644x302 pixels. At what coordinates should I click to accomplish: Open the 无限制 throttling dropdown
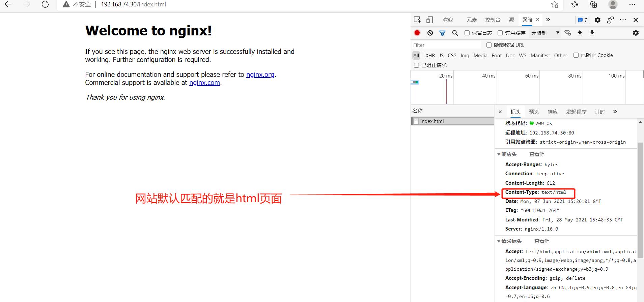click(545, 33)
